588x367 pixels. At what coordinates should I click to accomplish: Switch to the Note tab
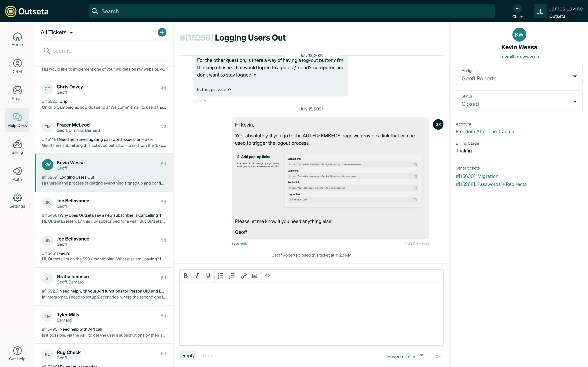tap(208, 355)
